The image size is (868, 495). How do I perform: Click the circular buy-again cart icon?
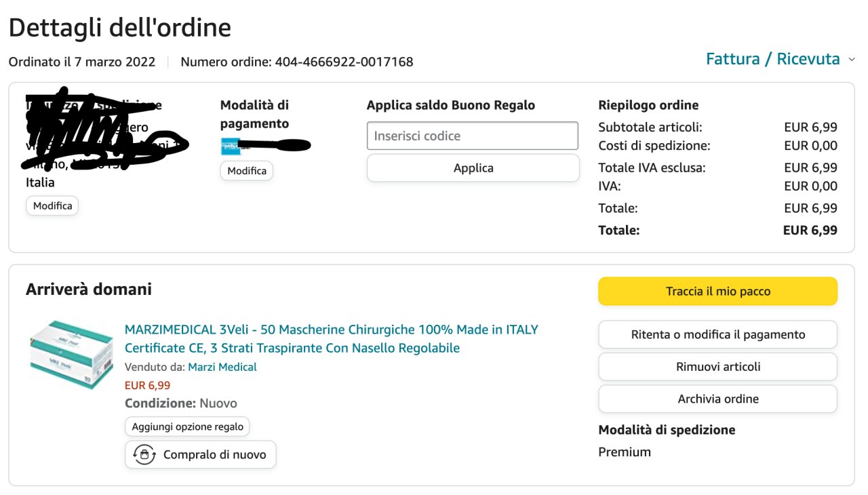pyautogui.click(x=144, y=454)
